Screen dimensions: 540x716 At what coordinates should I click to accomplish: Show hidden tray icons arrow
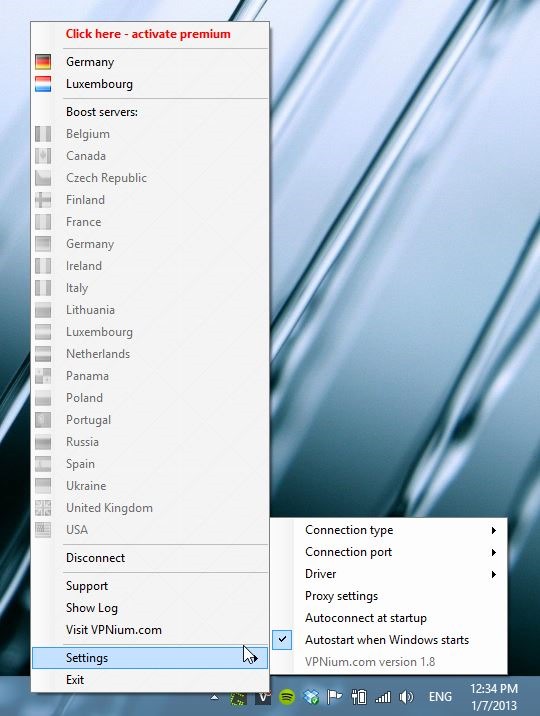215,697
